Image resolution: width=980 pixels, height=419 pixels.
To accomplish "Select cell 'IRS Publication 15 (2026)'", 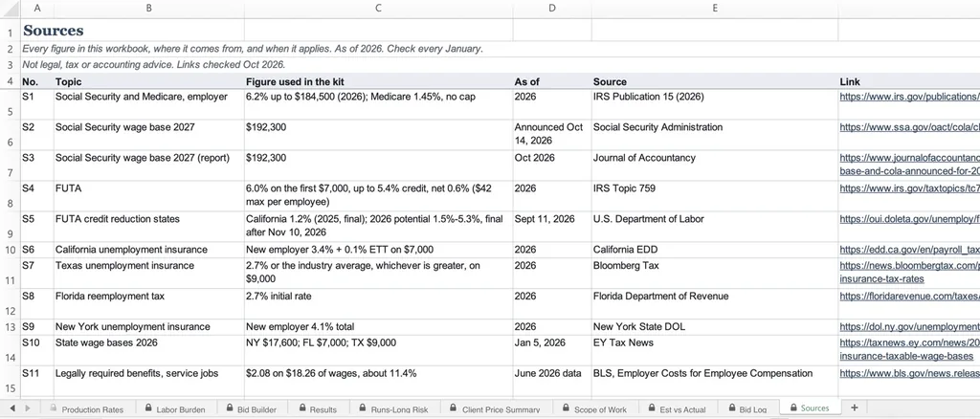I will tap(714, 104).
